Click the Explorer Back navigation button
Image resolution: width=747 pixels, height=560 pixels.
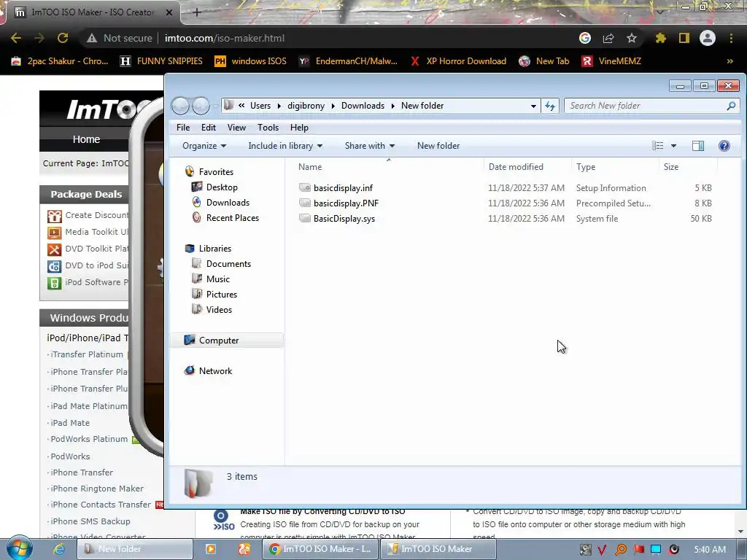pos(181,106)
